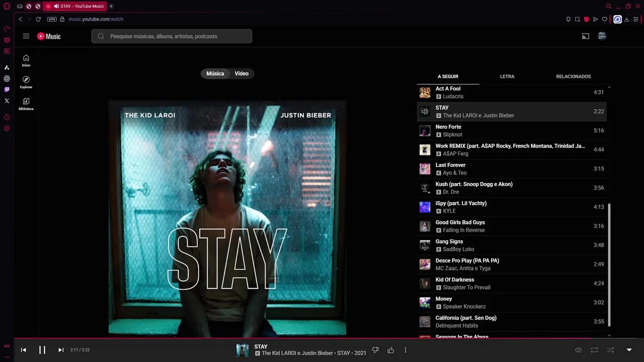Play iSpy by KYLE
The width and height of the screenshot is (644, 362).
pyautogui.click(x=512, y=207)
